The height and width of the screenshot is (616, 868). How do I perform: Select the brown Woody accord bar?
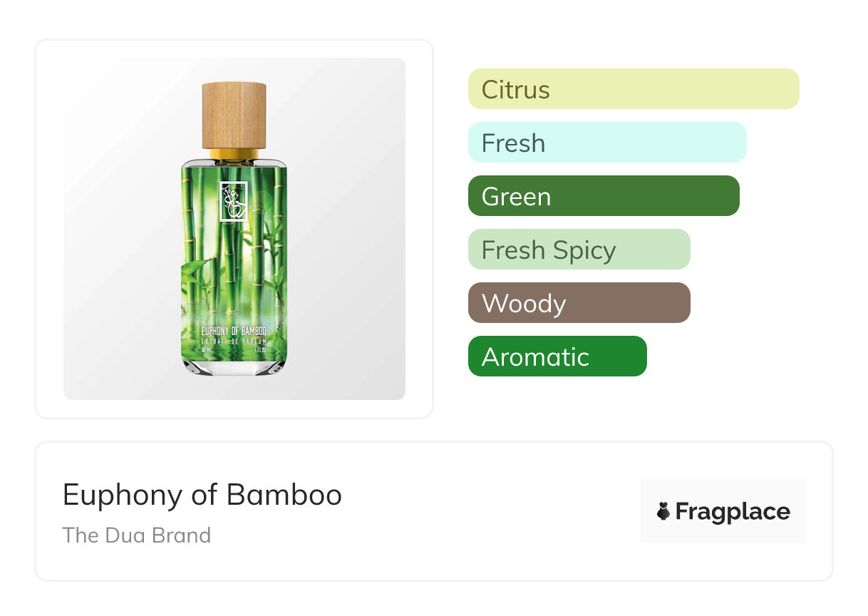tap(579, 303)
